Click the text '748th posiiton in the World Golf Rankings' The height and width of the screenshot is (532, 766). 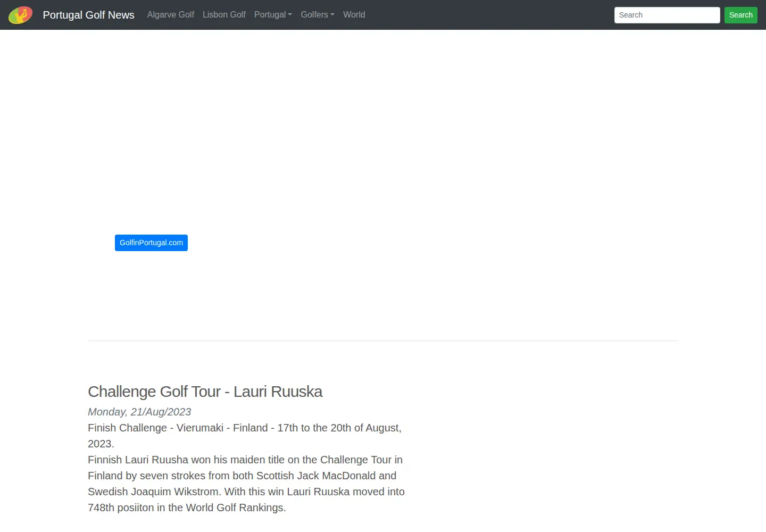click(186, 508)
